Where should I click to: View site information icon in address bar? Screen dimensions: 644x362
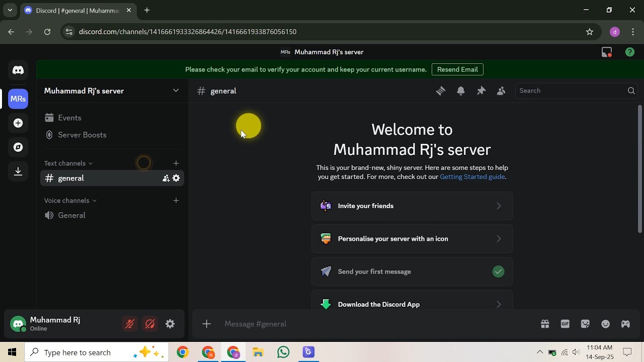pyautogui.click(x=69, y=32)
